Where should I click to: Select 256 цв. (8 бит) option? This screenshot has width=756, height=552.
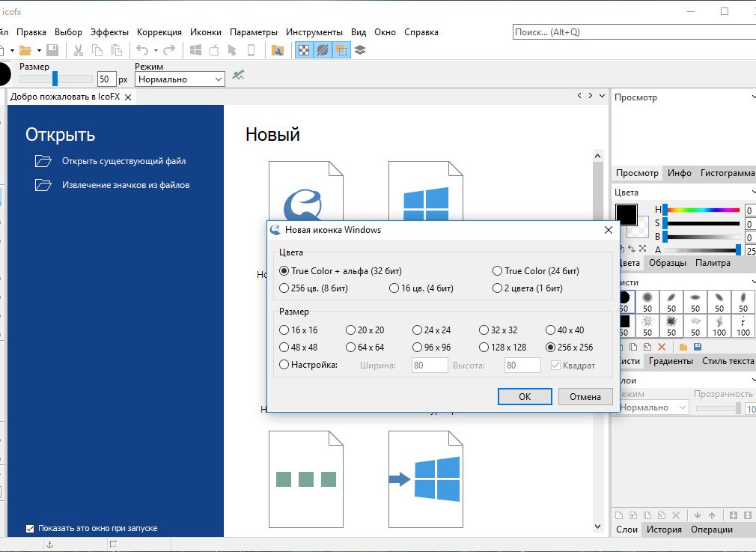click(314, 288)
